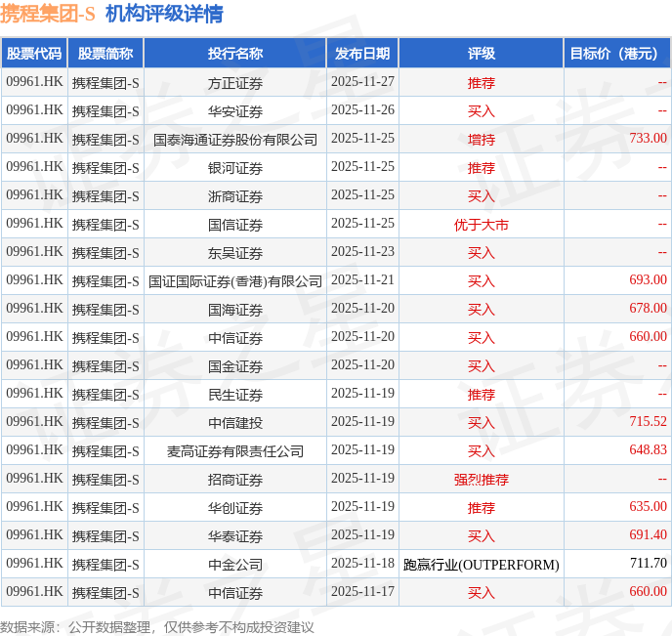Click target price 678.00
Viewport: 672px width, 636px height.
pos(648,308)
